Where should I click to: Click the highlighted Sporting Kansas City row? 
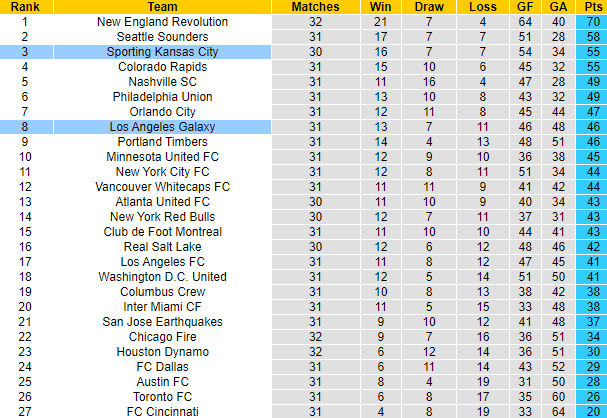pos(162,52)
